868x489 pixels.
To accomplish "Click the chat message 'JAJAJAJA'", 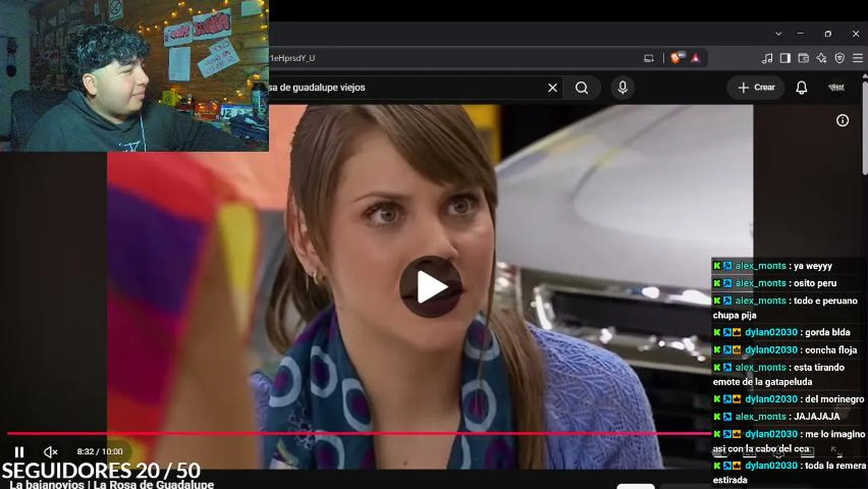I will coord(817,416).
